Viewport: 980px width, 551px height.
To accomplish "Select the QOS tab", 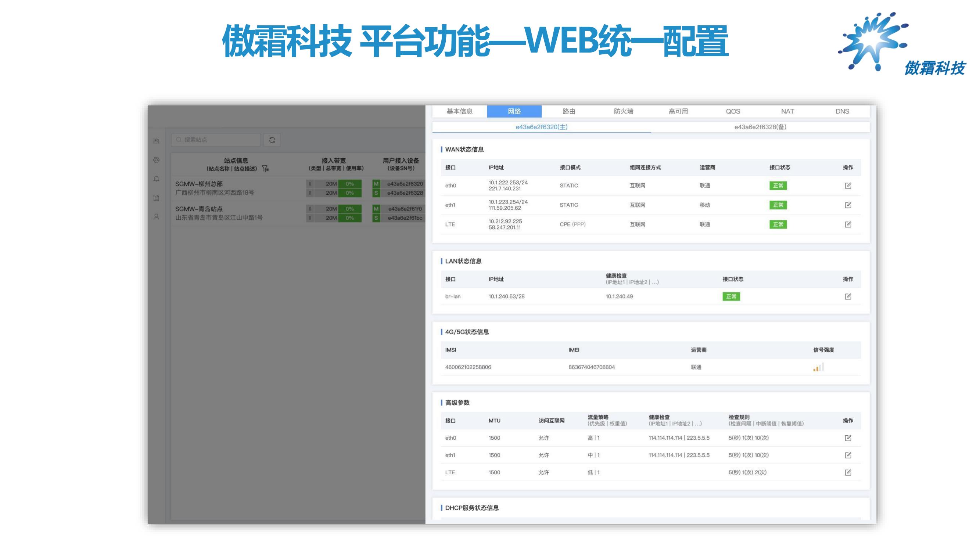I will [x=733, y=111].
